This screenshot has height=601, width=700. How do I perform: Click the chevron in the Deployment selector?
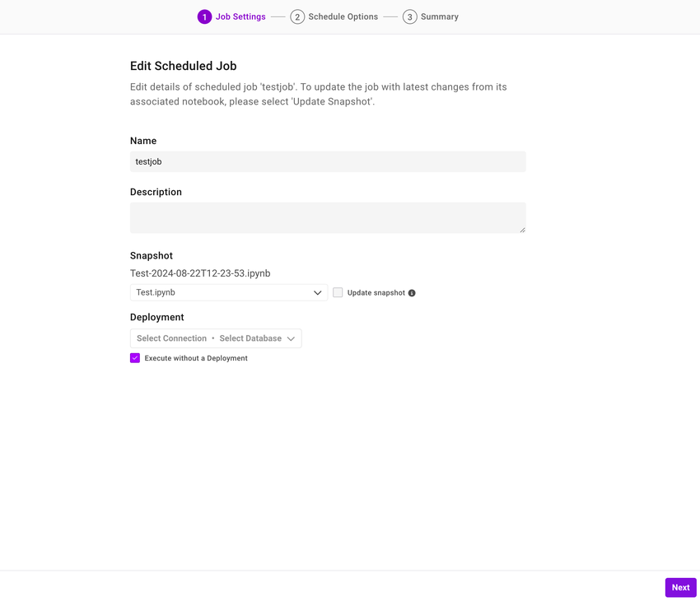291,338
